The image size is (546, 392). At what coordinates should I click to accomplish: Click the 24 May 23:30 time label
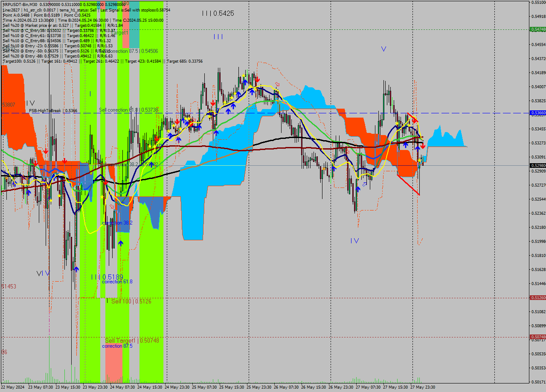coord(177,387)
